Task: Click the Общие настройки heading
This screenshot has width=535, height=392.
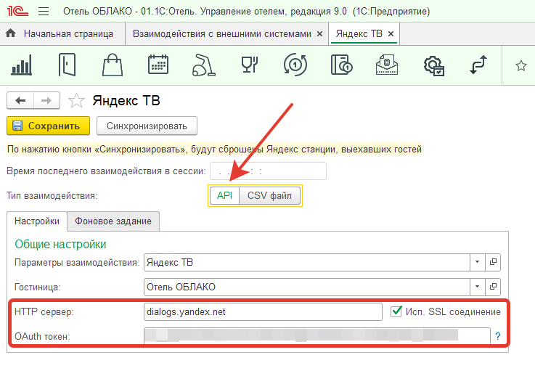Action: tap(60, 245)
